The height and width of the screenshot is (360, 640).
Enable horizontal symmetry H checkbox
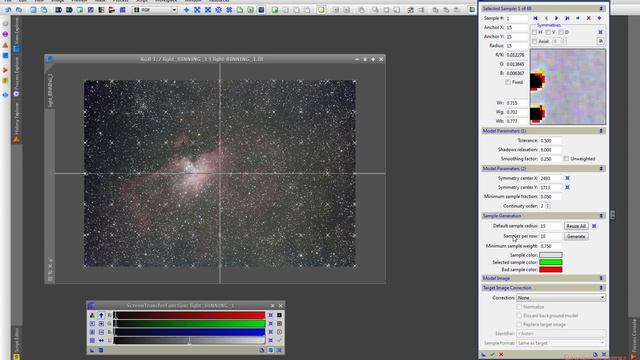(534, 32)
